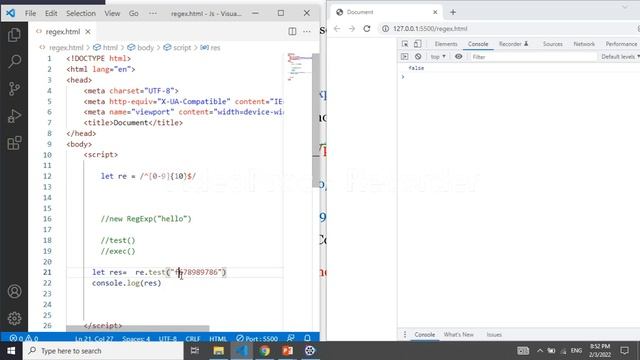The width and height of the screenshot is (640, 360).
Task: Switch to DevTools Recorder tab
Action: [x=513, y=44]
